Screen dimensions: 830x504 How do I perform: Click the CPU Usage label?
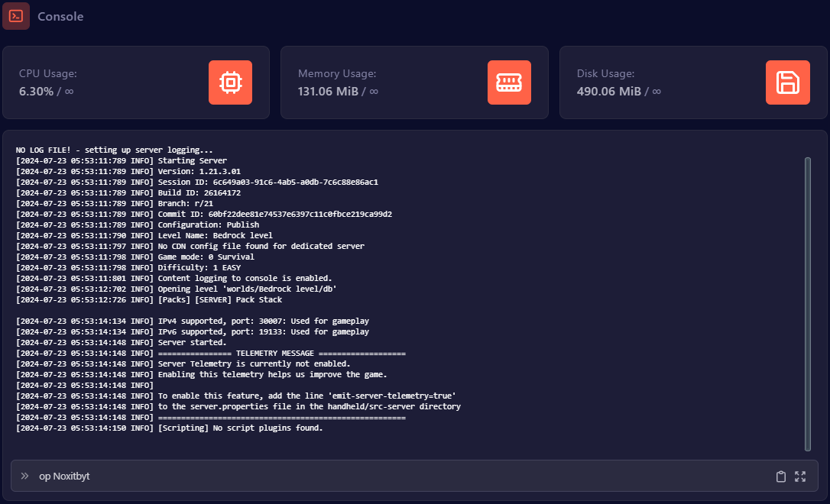48,74
